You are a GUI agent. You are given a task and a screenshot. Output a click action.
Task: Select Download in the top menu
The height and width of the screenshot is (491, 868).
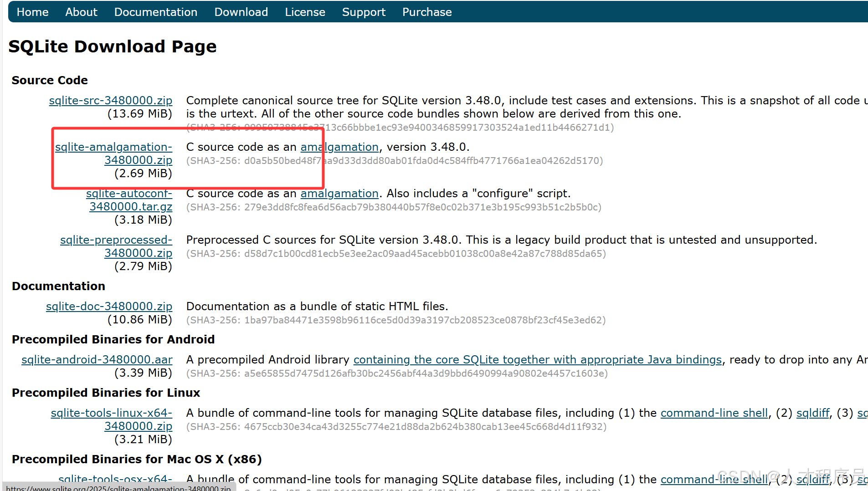click(x=241, y=12)
